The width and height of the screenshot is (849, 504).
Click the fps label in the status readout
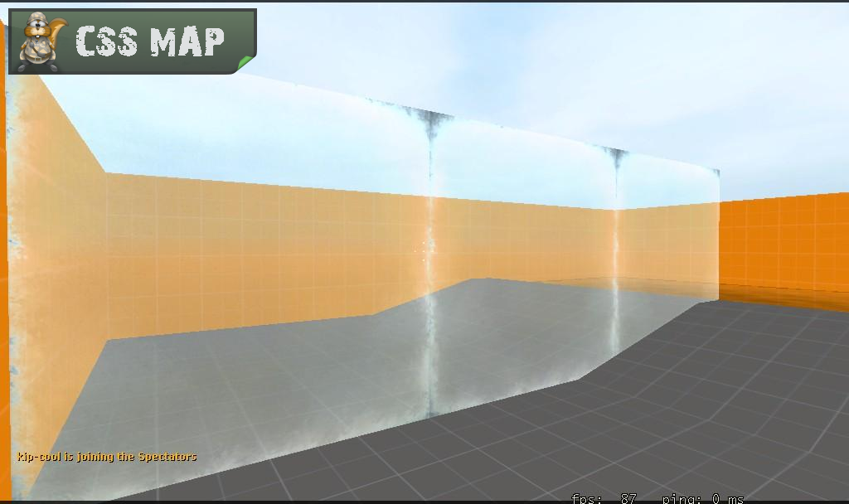pyautogui.click(x=585, y=498)
